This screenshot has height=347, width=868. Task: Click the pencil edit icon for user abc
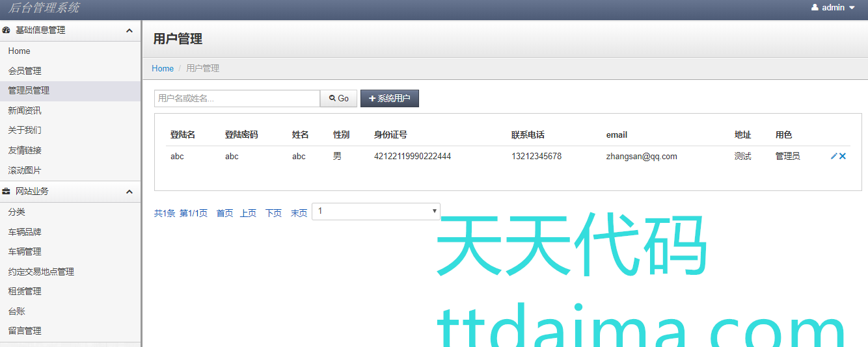[834, 157]
